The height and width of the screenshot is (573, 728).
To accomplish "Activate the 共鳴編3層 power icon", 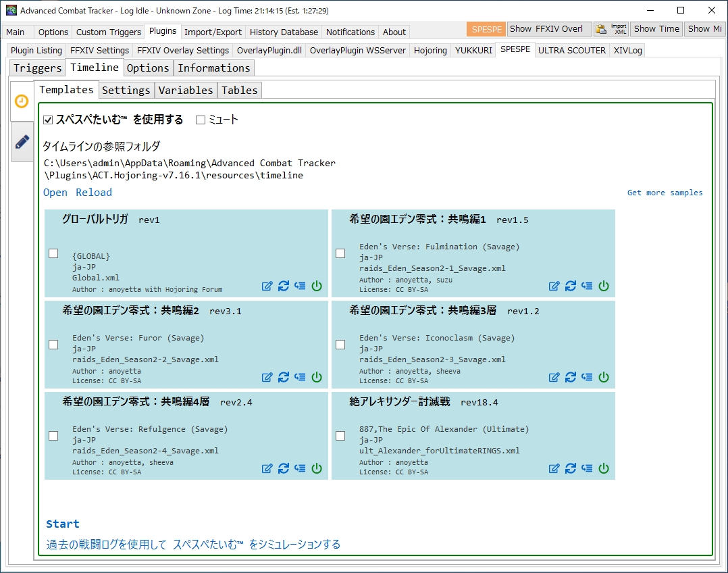I will (604, 377).
